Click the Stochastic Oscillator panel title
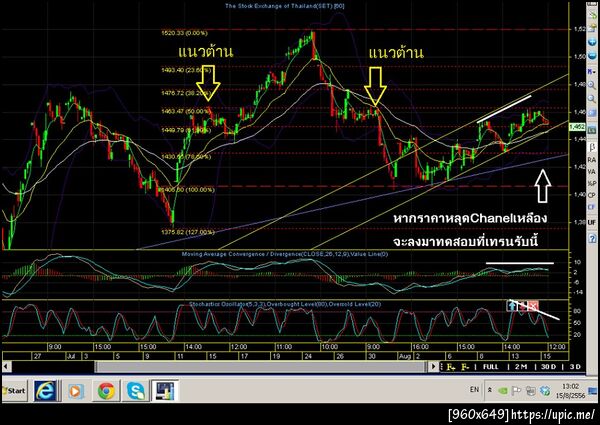This screenshot has height=425, width=600. (x=285, y=304)
